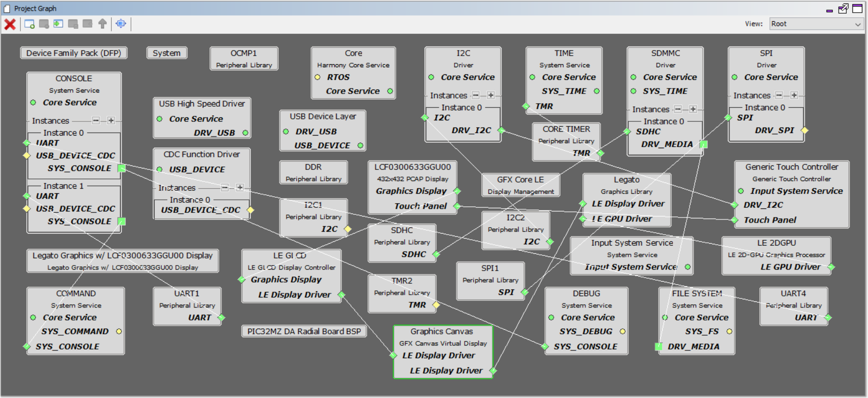The height and width of the screenshot is (398, 868).
Task: Click the grayed-out disband group icon with minus
Action: [44, 24]
